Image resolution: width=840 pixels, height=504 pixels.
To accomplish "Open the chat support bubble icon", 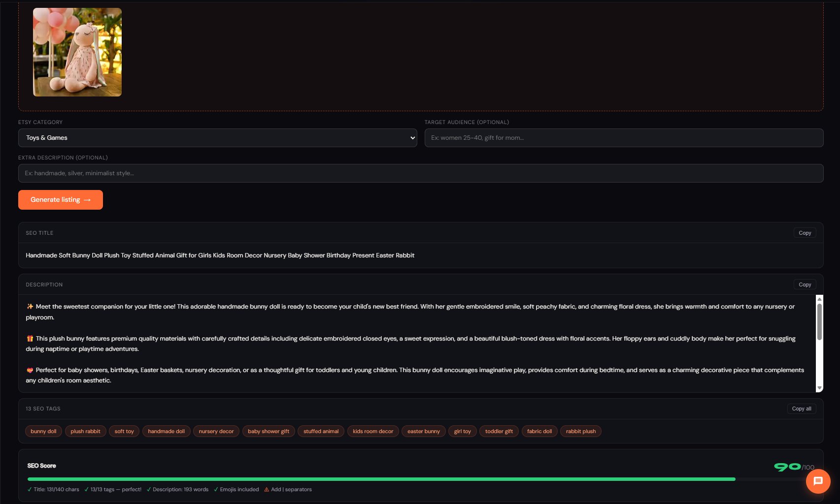I will [818, 481].
